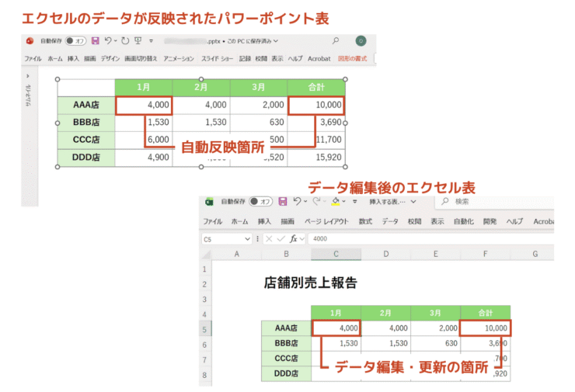Click Cancel (X) in Excel formula bar

(269, 239)
